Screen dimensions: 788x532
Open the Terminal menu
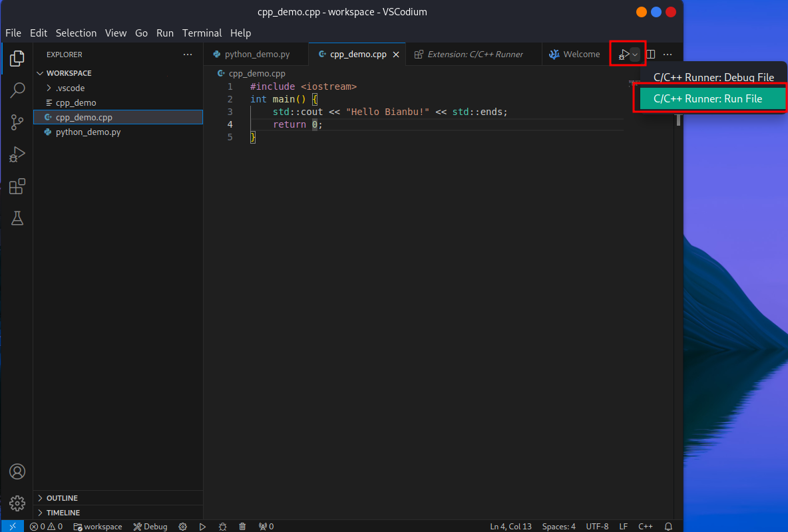click(x=202, y=33)
